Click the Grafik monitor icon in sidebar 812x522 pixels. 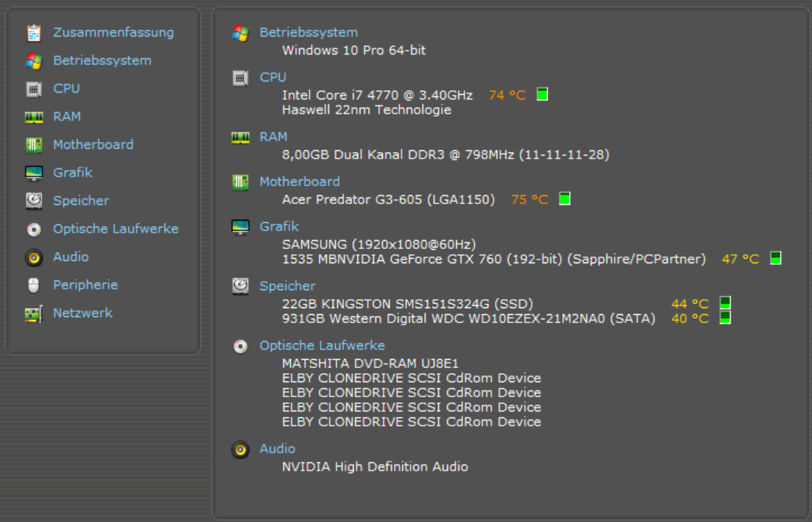(34, 173)
